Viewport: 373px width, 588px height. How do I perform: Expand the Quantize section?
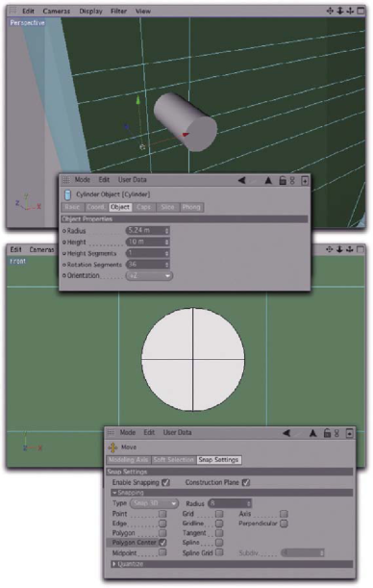coord(127,564)
